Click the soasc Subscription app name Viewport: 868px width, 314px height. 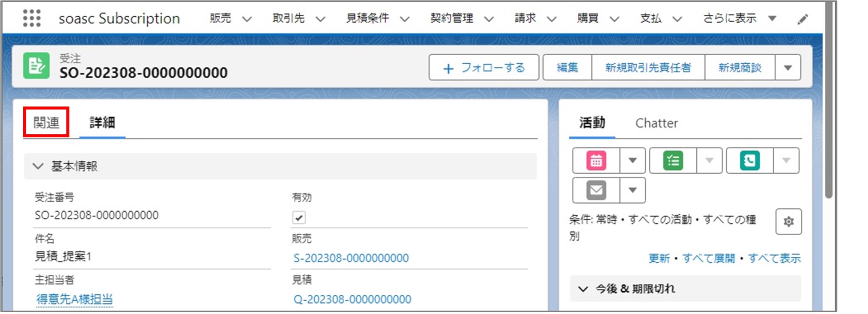[x=119, y=18]
